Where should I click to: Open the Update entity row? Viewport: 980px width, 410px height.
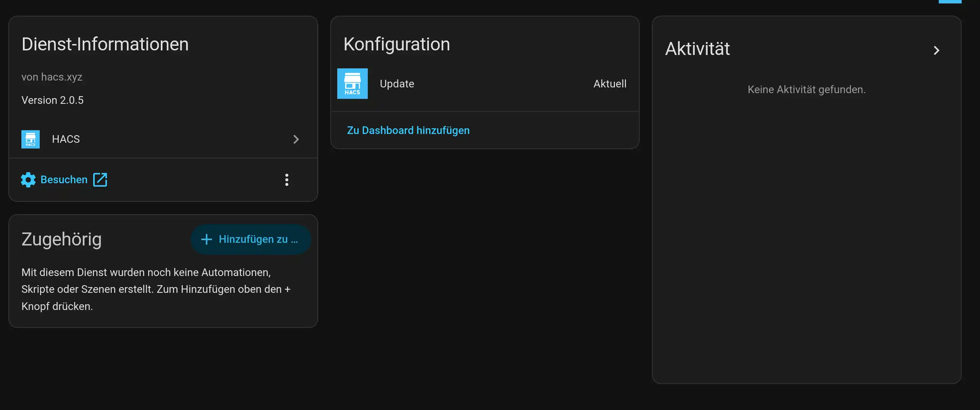[485, 84]
